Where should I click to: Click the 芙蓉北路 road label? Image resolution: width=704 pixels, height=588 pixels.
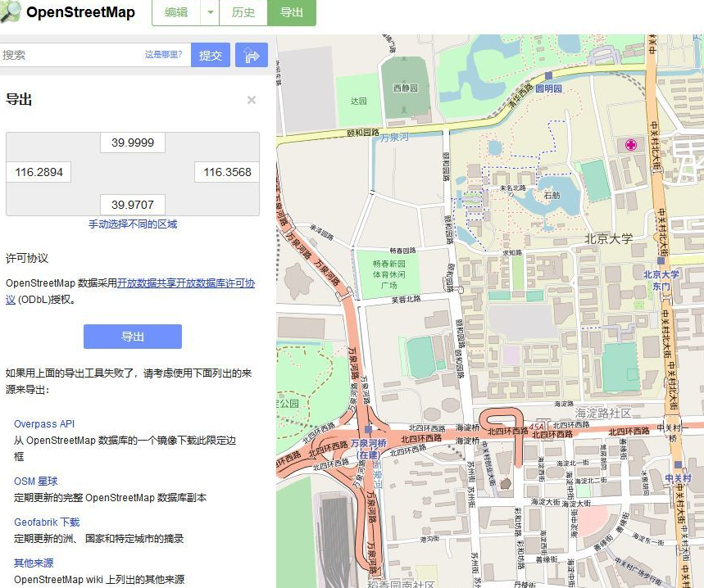pos(406,299)
